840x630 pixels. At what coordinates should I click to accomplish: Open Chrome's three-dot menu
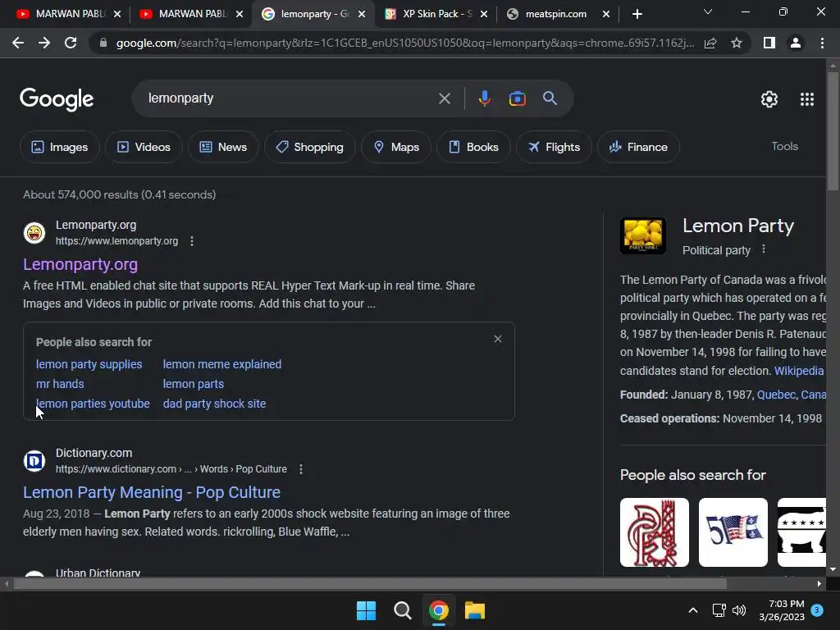(822, 43)
